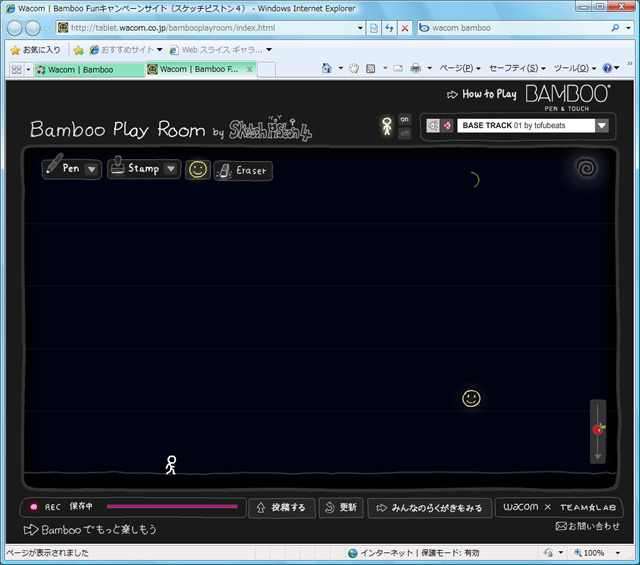Enable sound with speaker icon

433,125
